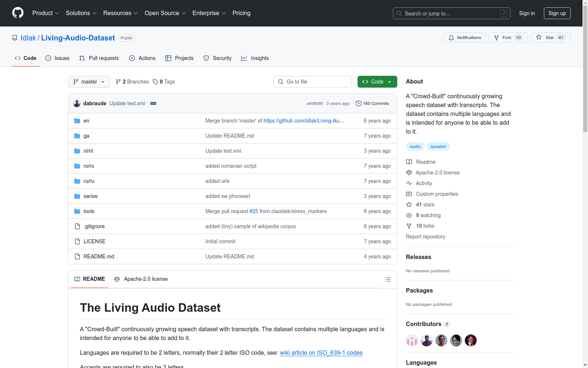Click the tools folder icon

point(77,211)
